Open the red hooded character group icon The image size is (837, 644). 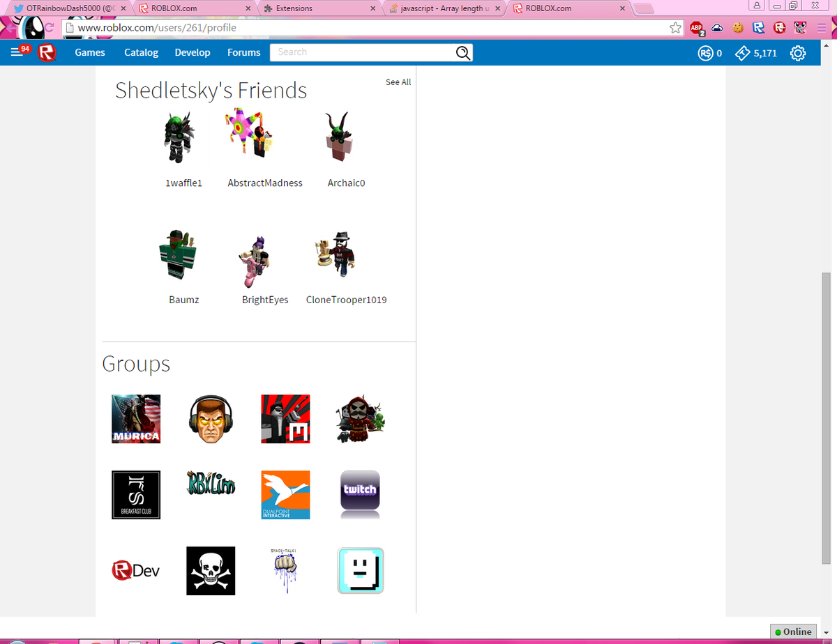(360, 418)
